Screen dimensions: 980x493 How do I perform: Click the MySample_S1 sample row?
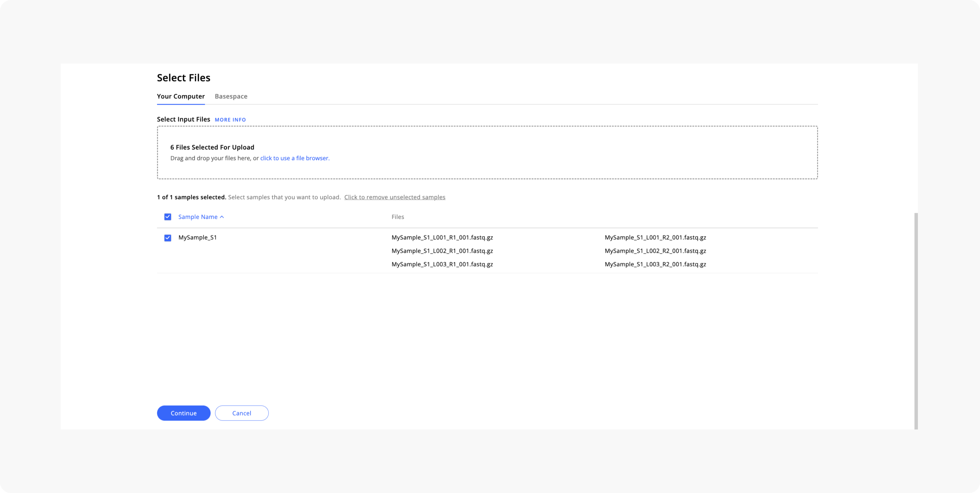coord(197,237)
